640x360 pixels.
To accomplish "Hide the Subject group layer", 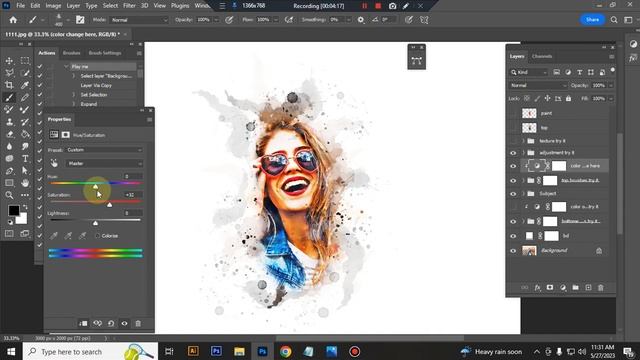I will coord(513,194).
